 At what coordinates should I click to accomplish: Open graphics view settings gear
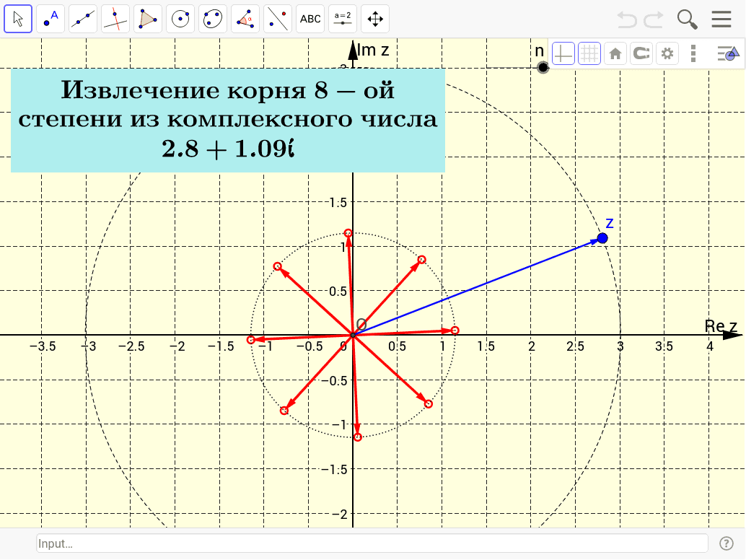pyautogui.click(x=667, y=53)
